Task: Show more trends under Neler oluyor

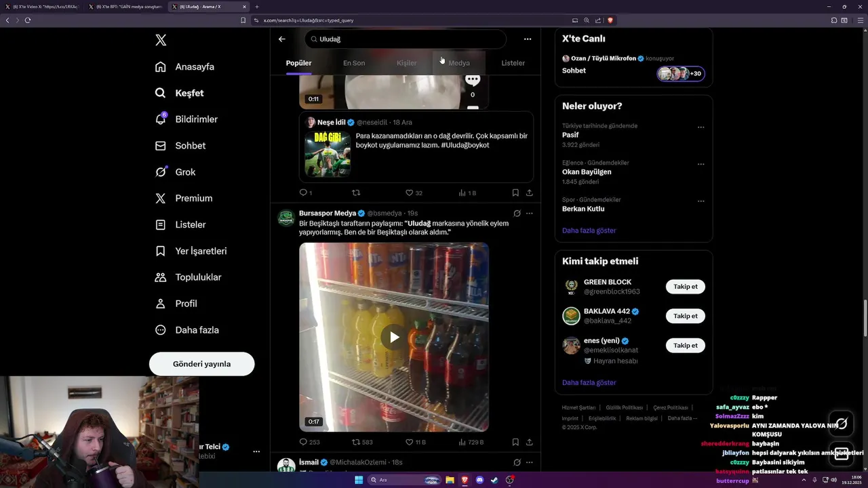Action: pos(589,230)
